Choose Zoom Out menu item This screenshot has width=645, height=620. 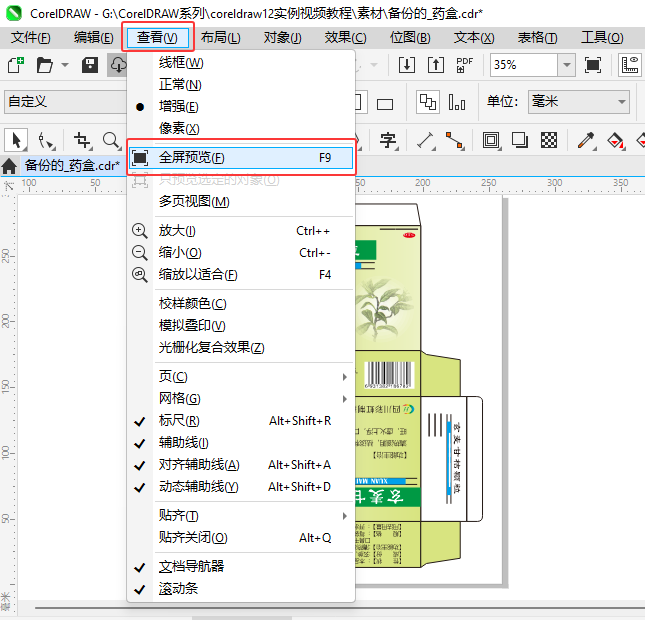241,253
